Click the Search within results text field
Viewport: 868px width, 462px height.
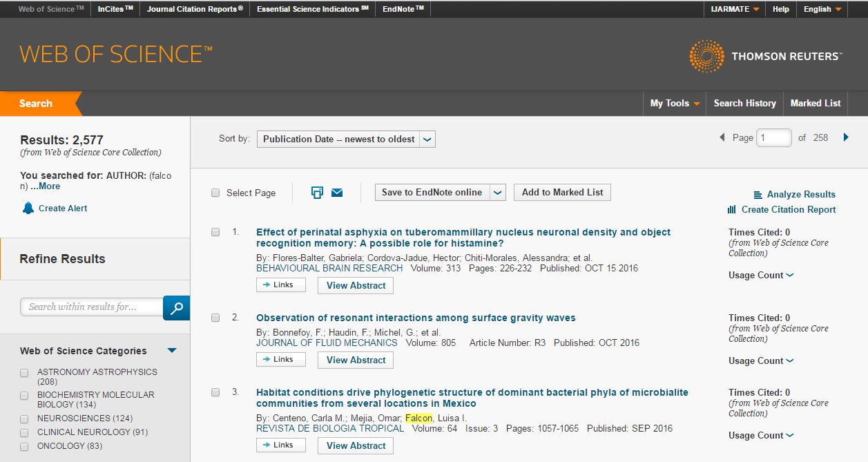(92, 307)
